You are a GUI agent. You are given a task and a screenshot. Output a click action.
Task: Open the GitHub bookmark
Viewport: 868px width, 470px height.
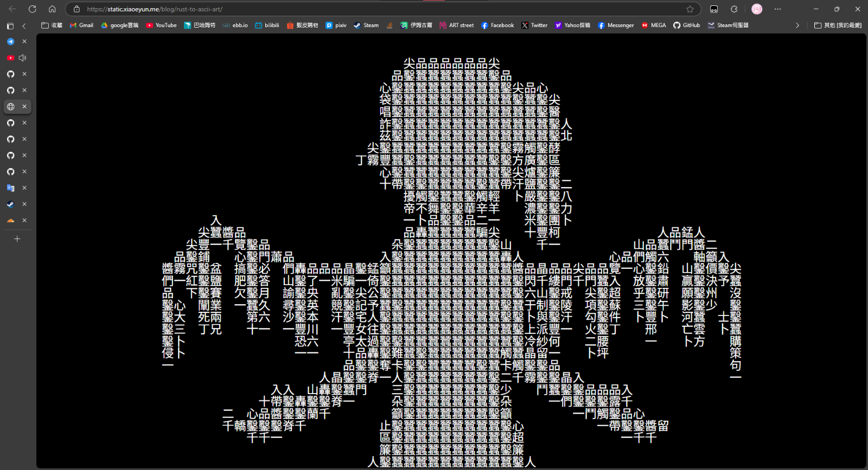point(686,25)
